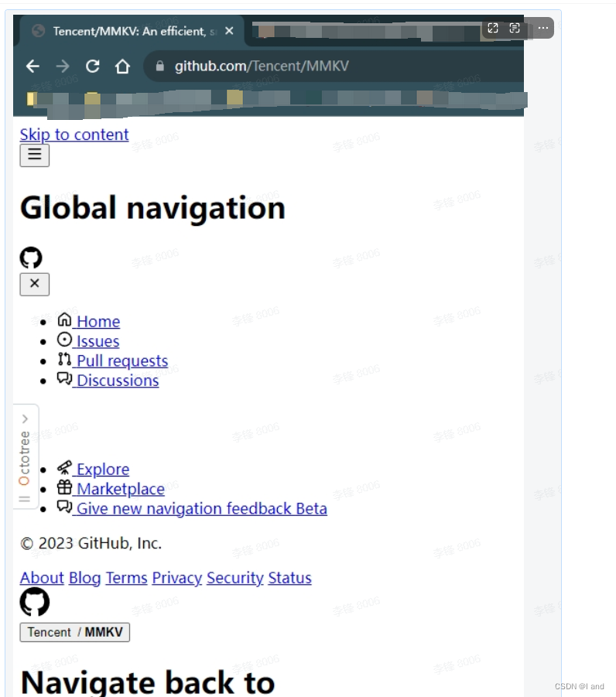Click the Octotree drag handle lines icon
Screen dimensions: 616x697
25,499
